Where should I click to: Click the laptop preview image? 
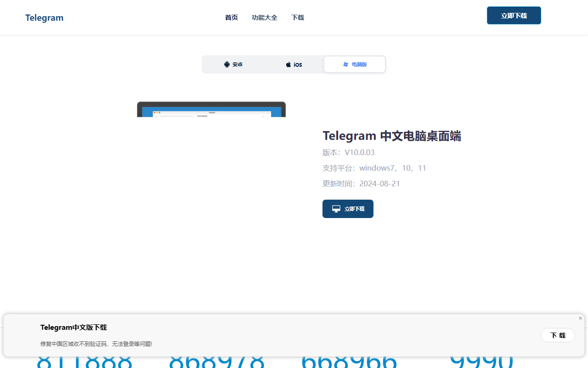click(211, 109)
